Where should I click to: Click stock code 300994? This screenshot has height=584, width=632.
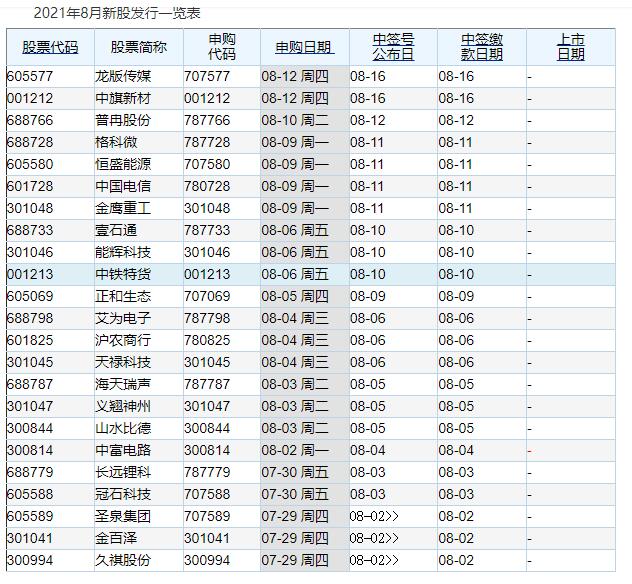(x=30, y=560)
